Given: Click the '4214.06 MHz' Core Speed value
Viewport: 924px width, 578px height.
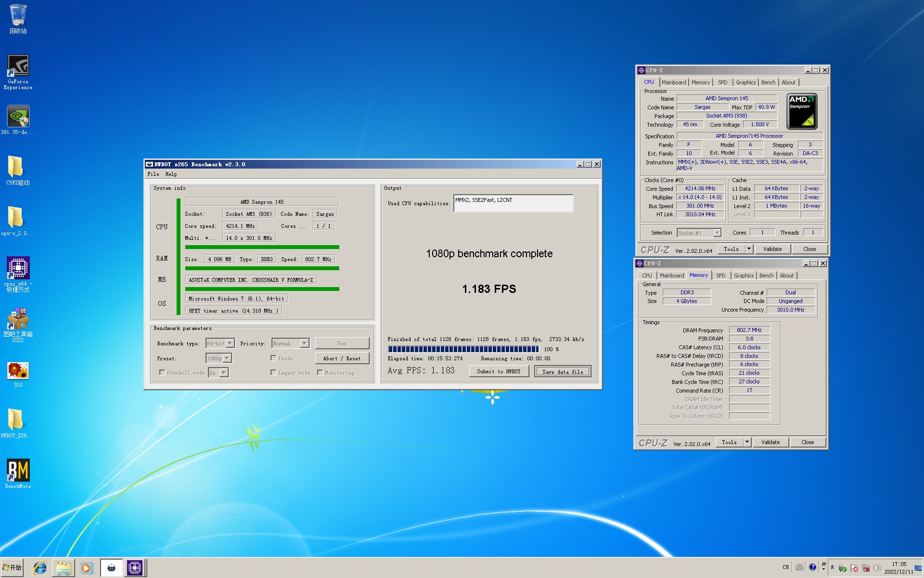Looking at the screenshot, I should tap(700, 188).
